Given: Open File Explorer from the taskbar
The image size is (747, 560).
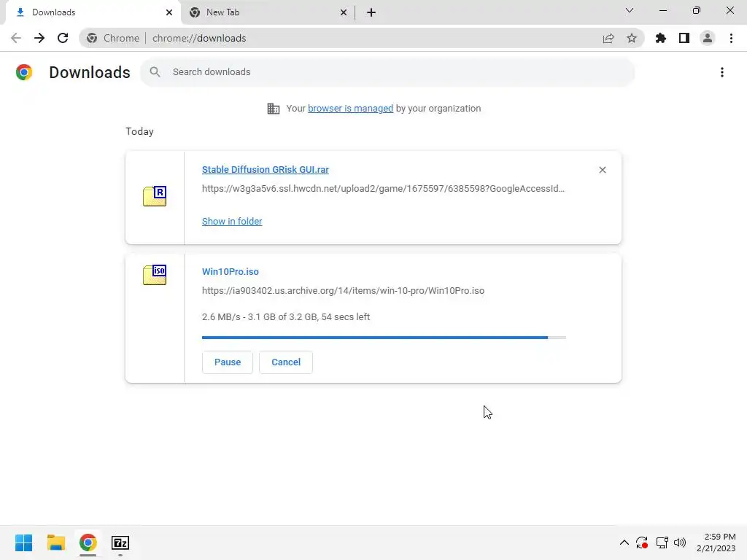Looking at the screenshot, I should tap(55, 542).
